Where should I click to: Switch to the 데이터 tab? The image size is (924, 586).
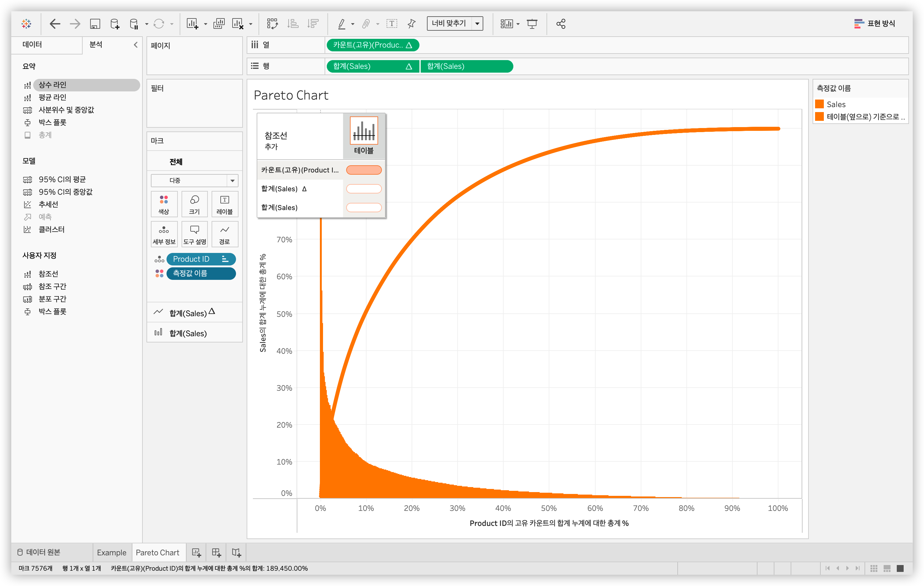32,44
